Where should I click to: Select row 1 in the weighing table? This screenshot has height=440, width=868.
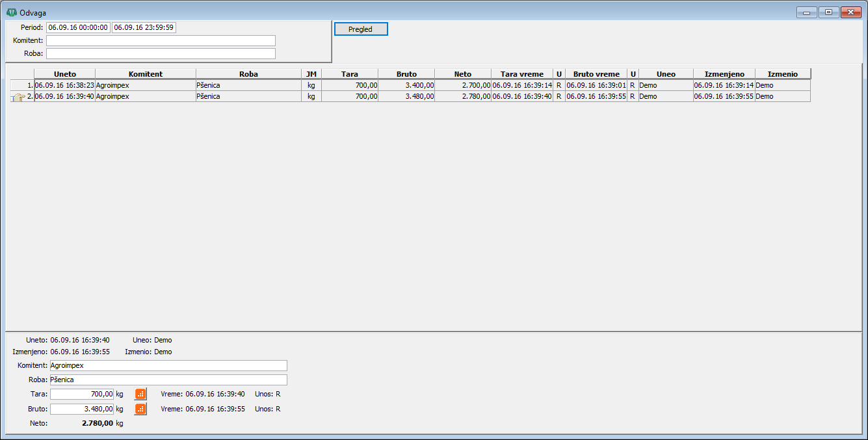point(410,85)
